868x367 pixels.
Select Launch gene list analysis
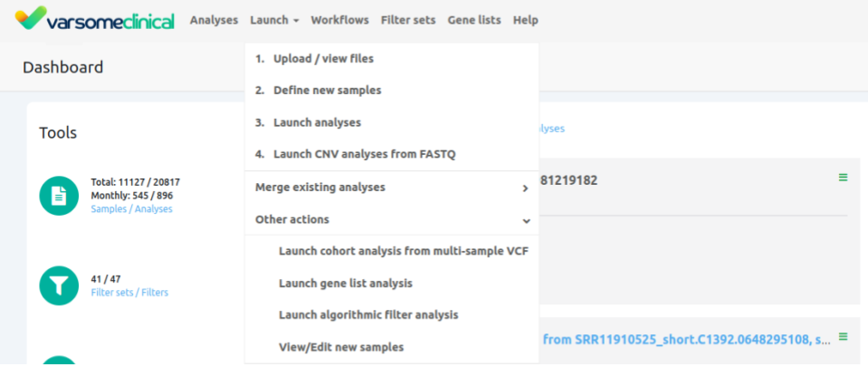click(391, 284)
